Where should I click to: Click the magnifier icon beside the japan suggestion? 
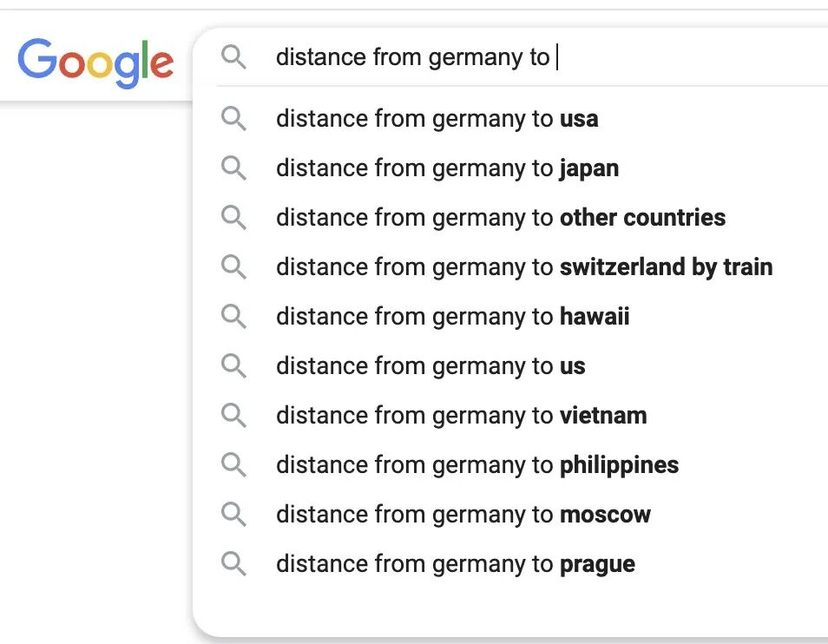(x=233, y=168)
